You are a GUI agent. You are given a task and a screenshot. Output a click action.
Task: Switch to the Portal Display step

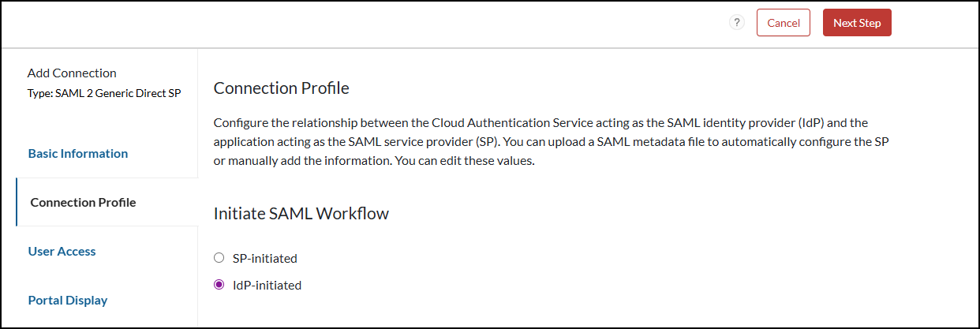(x=68, y=300)
